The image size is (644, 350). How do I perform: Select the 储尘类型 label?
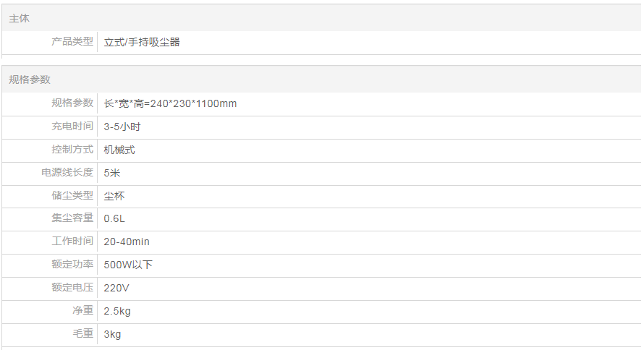72,196
